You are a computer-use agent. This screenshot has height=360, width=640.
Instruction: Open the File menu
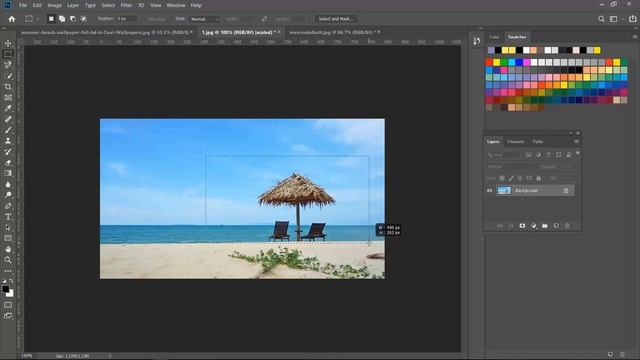point(23,5)
